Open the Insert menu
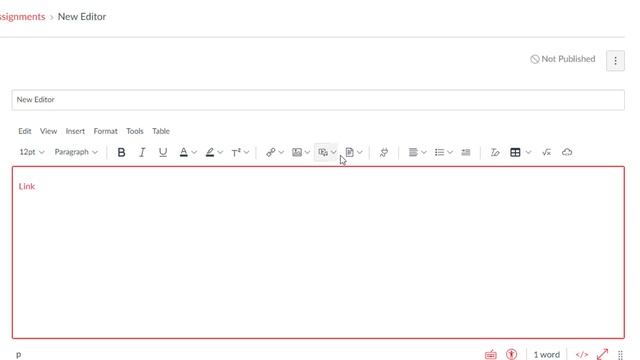640x360 pixels. [75, 131]
